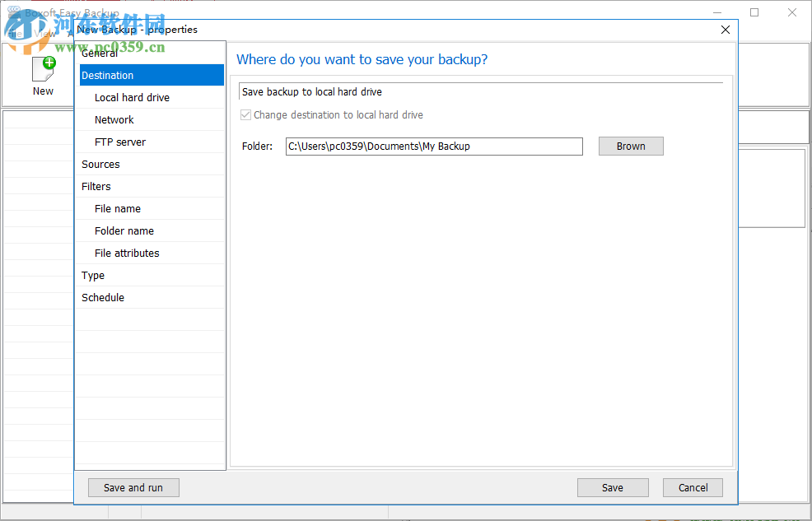
Task: Click Save and run
Action: [133, 487]
